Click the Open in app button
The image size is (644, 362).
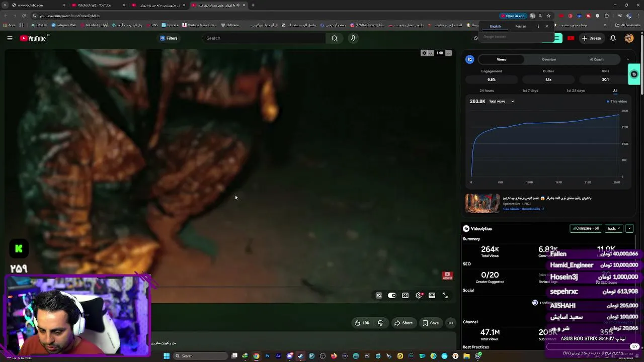tap(513, 16)
